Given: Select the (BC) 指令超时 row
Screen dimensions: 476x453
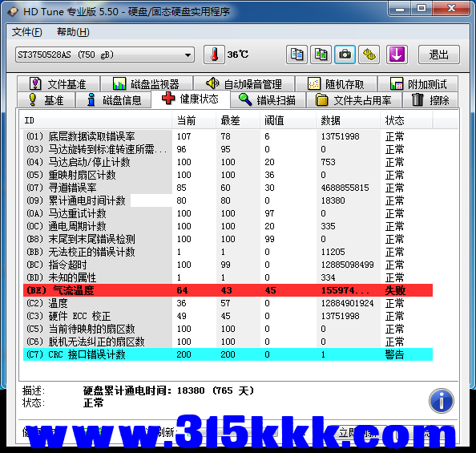Looking at the screenshot, I should point(228,265).
